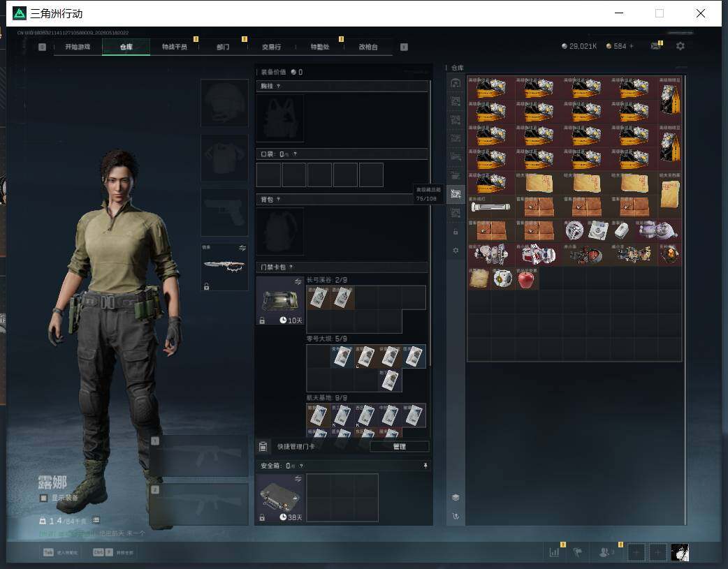The image size is (728, 569).
Task: Minimize the 三角洲行动 window
Action: tap(619, 13)
